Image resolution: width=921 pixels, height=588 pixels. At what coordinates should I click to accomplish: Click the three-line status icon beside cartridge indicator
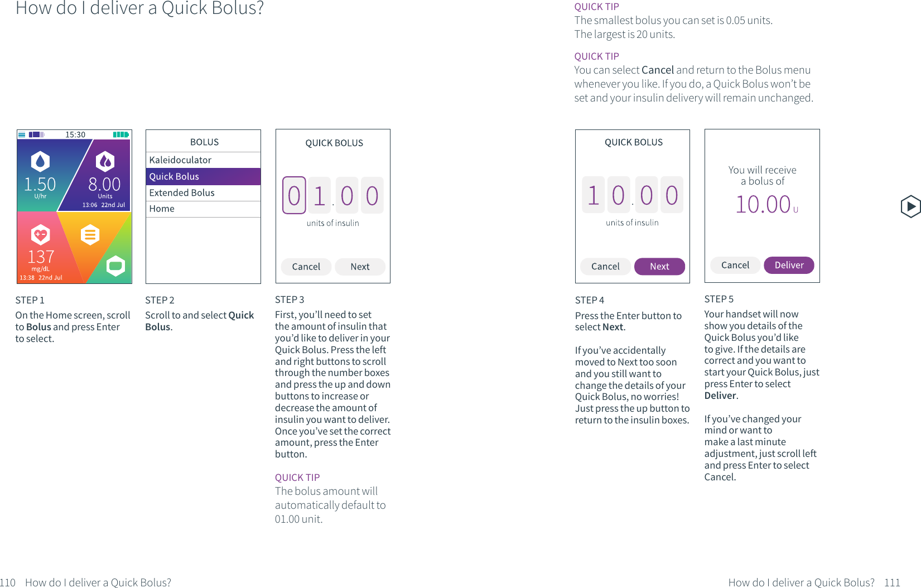22,134
